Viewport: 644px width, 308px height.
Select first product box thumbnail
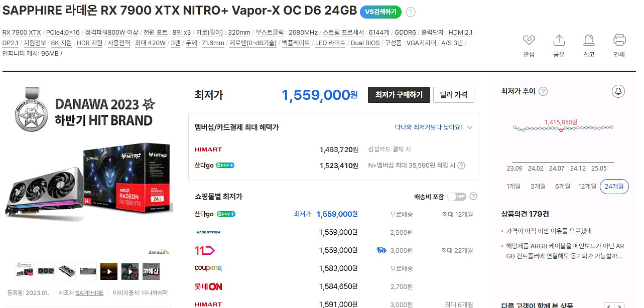tap(25, 271)
